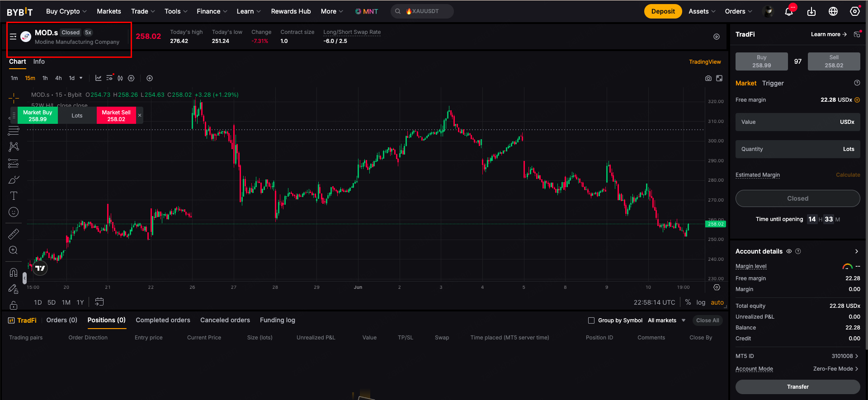This screenshot has height=400, width=868.
Task: Expand the Tools dropdown
Action: tap(176, 11)
